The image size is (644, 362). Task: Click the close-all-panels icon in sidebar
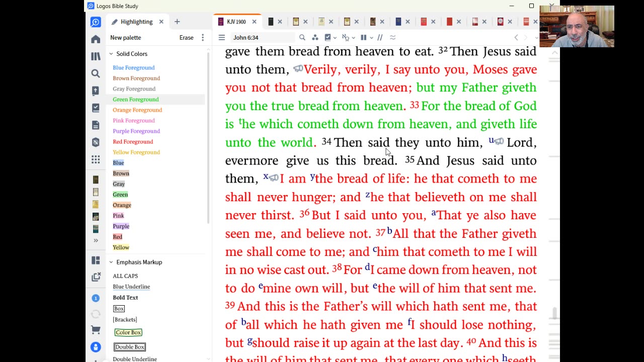pyautogui.click(x=96, y=277)
